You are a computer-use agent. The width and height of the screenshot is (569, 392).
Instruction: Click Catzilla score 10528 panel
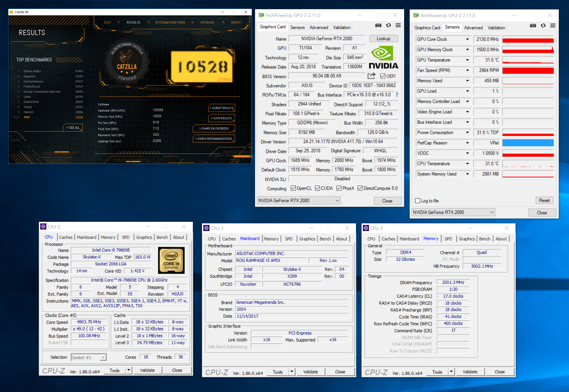[202, 67]
